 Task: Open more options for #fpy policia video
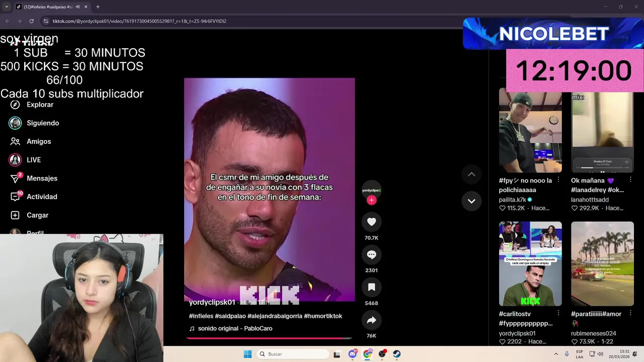[x=558, y=180]
